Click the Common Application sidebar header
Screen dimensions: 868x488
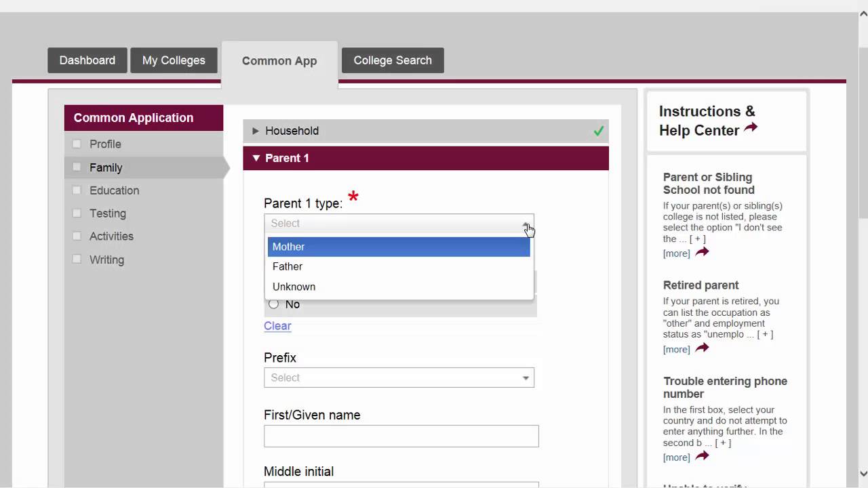click(144, 118)
